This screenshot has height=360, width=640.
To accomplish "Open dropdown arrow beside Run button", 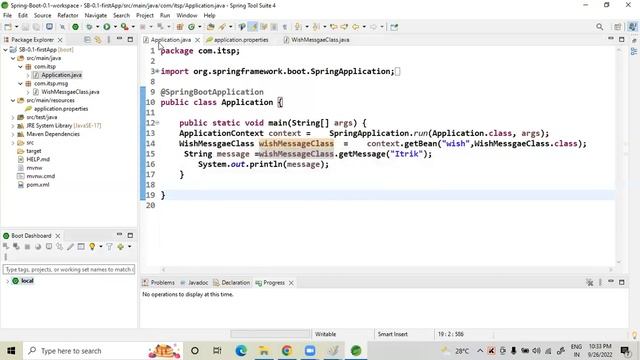I will pos(115,27).
